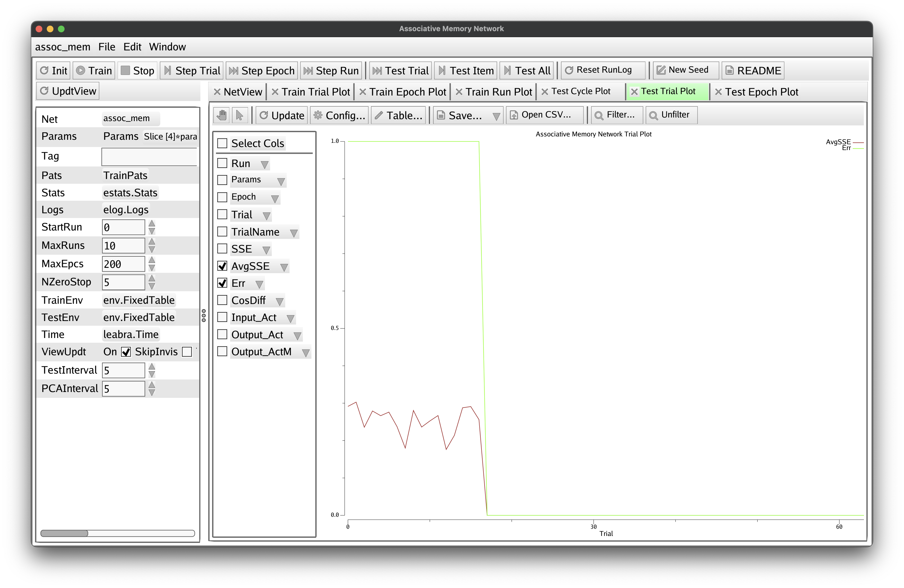
Task: Click the README button
Action: click(753, 71)
